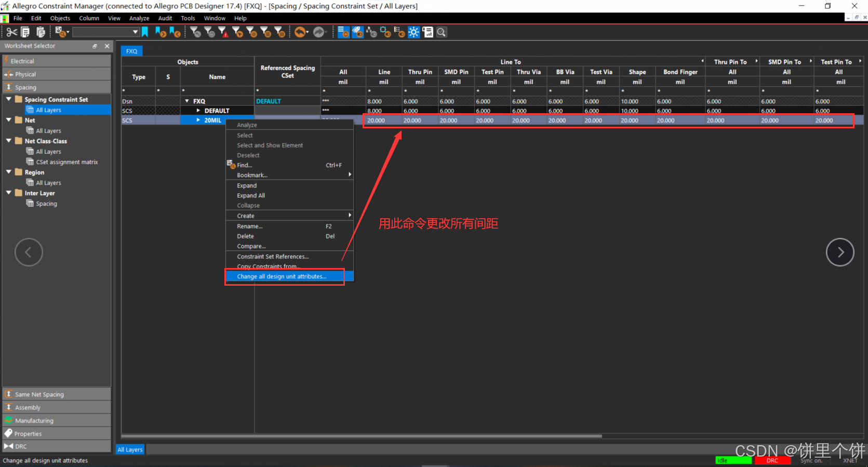Viewport: 868px width, 467px height.
Task: Open the Audit menu
Action: click(x=165, y=18)
